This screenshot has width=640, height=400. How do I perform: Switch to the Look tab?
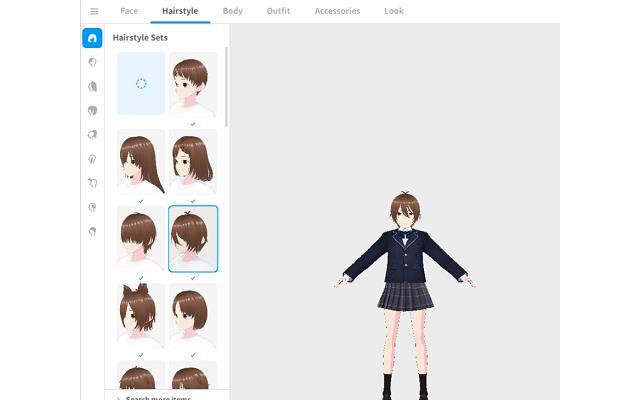[x=393, y=11]
